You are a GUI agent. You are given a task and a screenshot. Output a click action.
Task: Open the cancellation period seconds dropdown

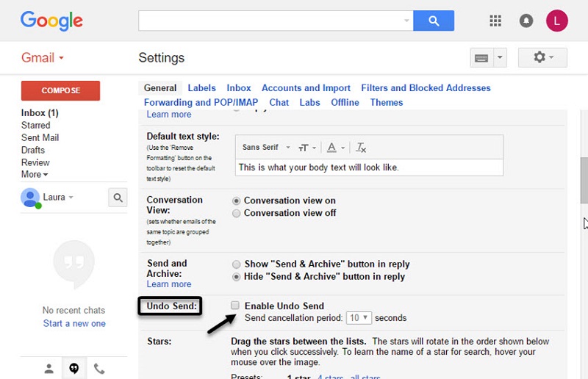[x=359, y=318]
